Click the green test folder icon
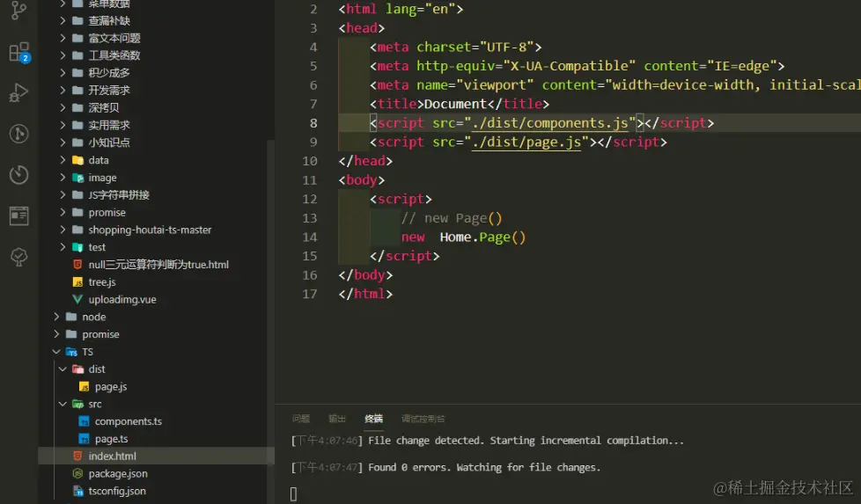 tap(78, 247)
